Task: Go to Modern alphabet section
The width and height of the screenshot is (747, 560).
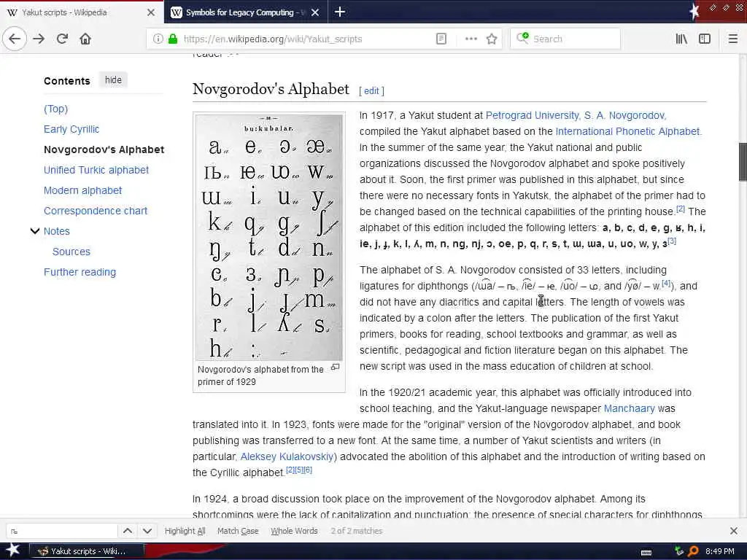Action: coord(82,190)
